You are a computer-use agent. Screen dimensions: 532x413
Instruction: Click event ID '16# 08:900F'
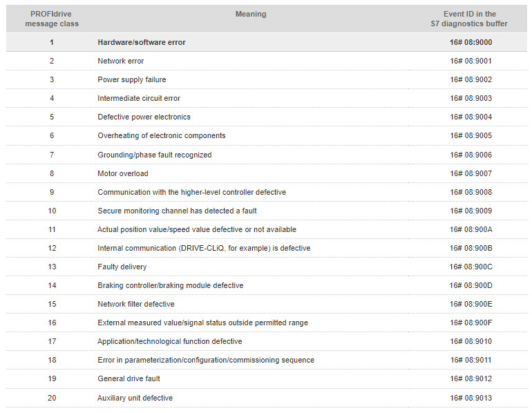[471, 323]
